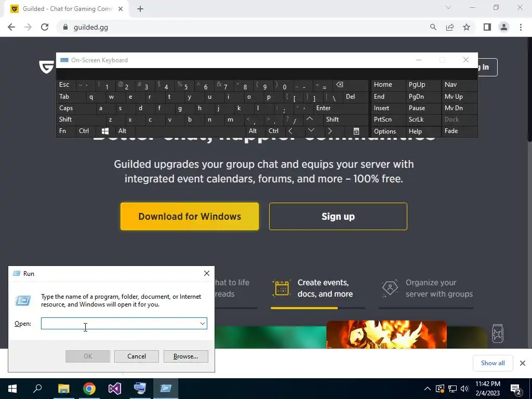The image size is (532, 399).
Task: Open taskbar search magnifier
Action: 37,389
